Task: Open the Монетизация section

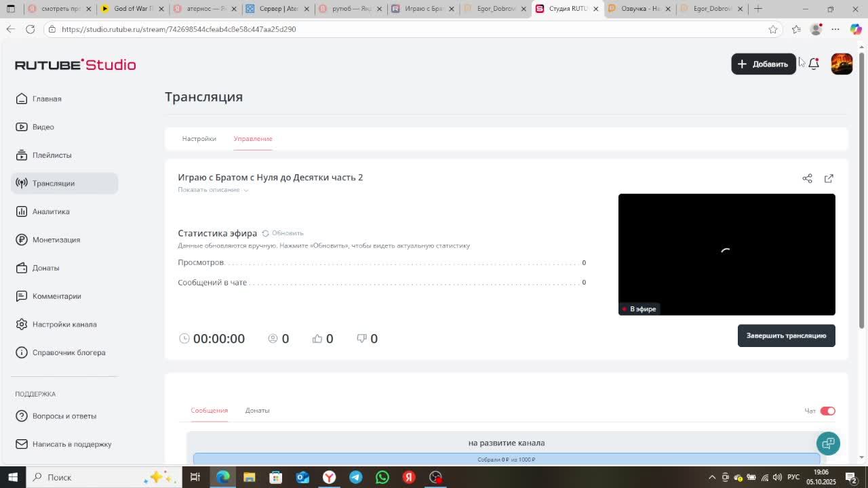Action: [47, 240]
